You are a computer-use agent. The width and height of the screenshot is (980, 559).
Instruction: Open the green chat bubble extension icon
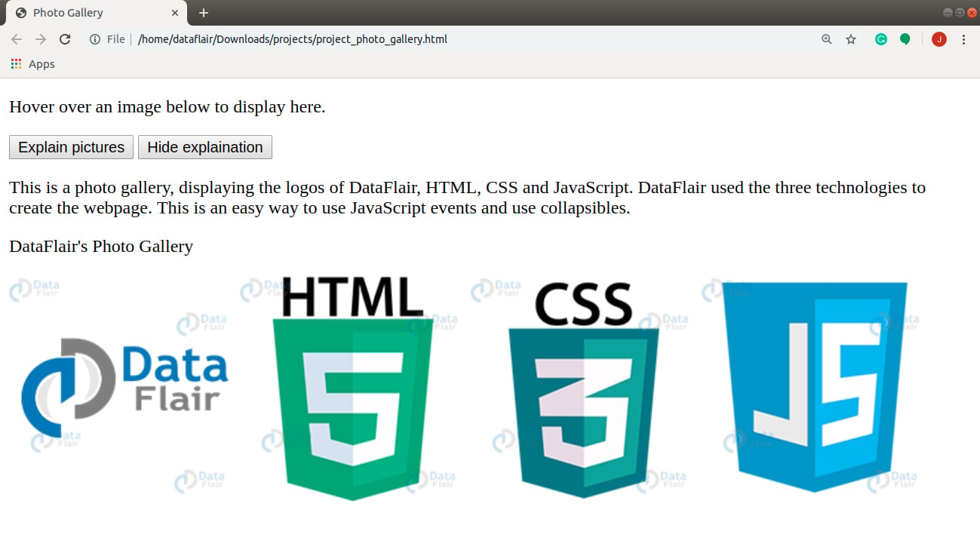(905, 39)
